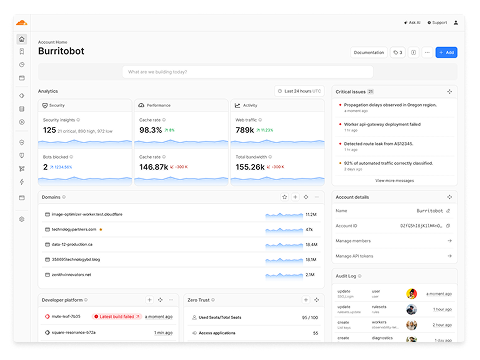
Task: Open Manage members row
Action: (x=394, y=241)
